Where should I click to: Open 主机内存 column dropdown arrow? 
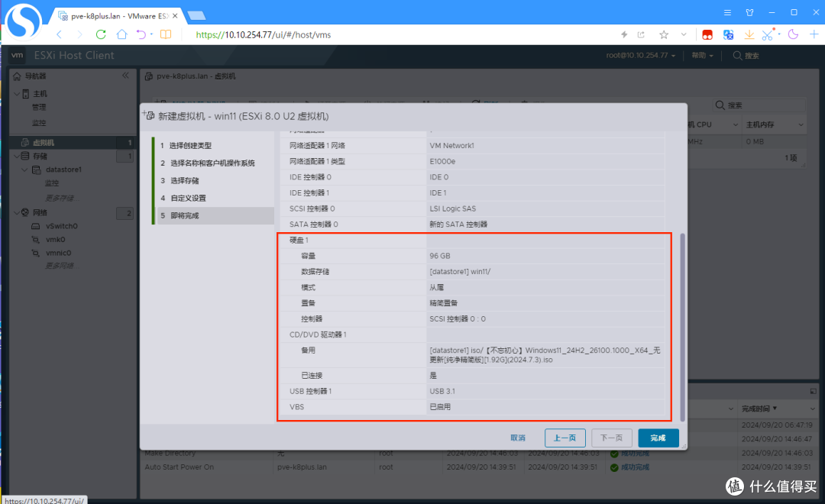(x=801, y=124)
